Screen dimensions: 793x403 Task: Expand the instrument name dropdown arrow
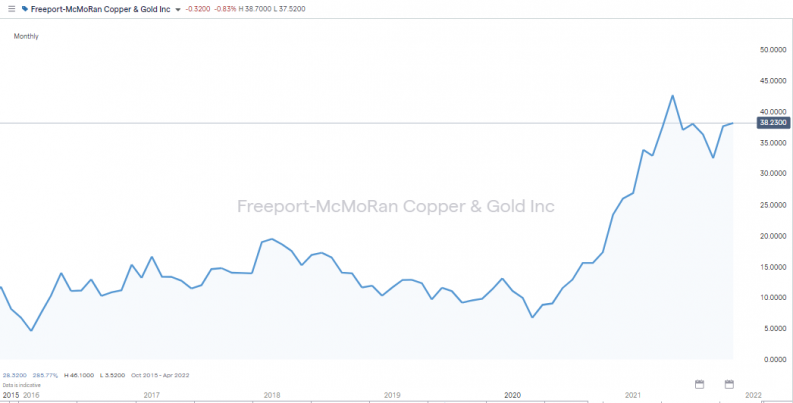point(178,9)
